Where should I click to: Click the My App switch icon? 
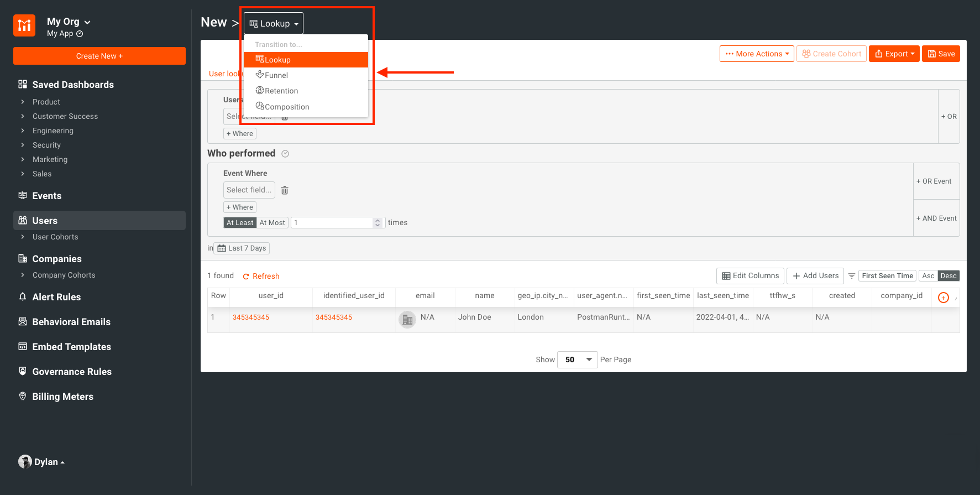[x=80, y=34]
